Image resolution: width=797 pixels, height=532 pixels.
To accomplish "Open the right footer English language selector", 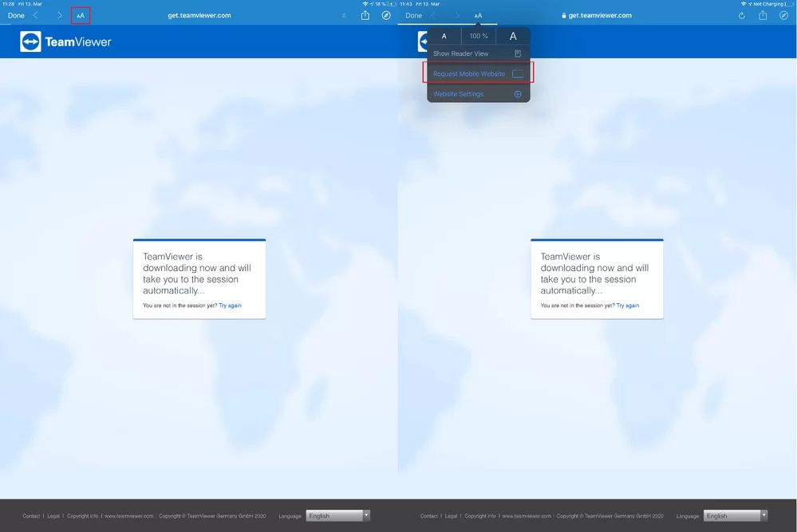I will point(734,515).
